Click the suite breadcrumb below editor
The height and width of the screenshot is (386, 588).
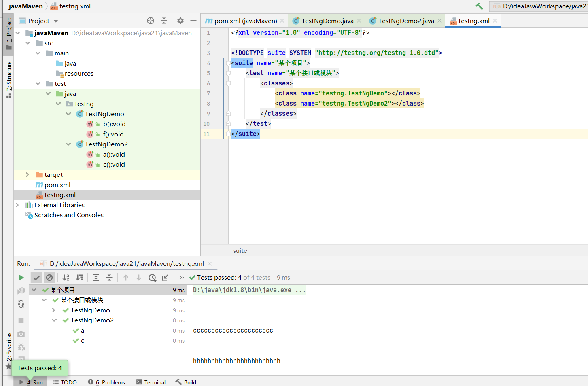240,250
